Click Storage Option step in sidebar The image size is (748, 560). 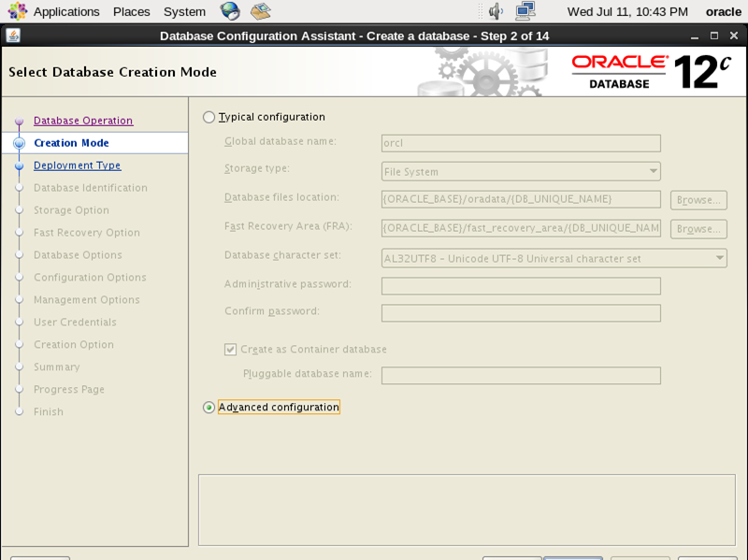[x=71, y=209]
